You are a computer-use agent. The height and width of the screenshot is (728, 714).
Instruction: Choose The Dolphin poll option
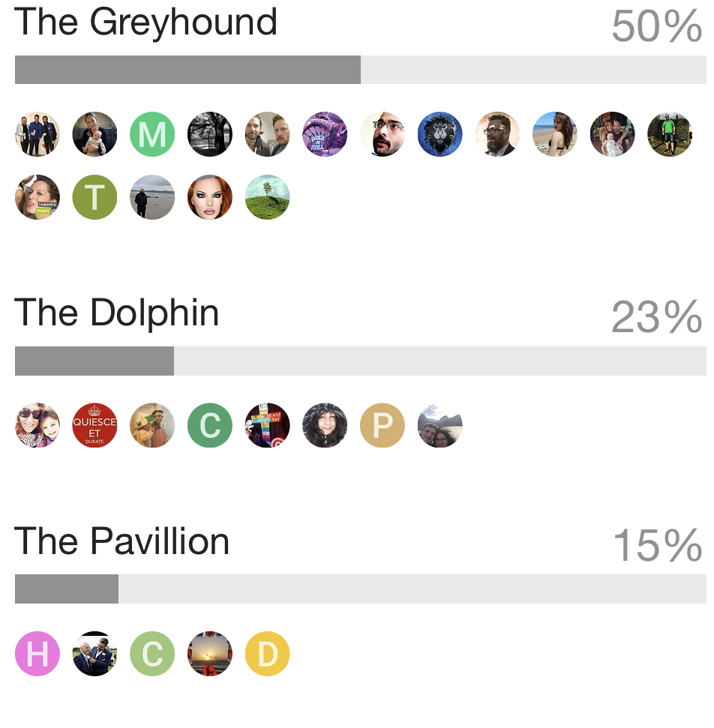[117, 313]
